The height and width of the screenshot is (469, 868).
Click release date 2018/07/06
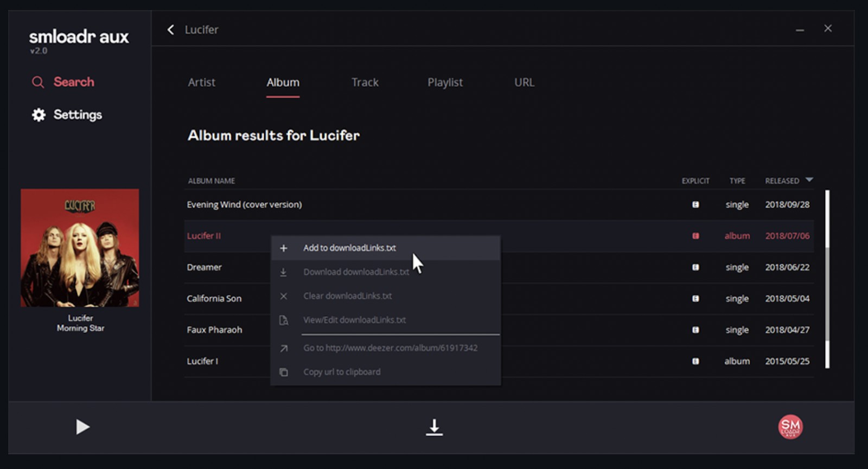point(787,236)
